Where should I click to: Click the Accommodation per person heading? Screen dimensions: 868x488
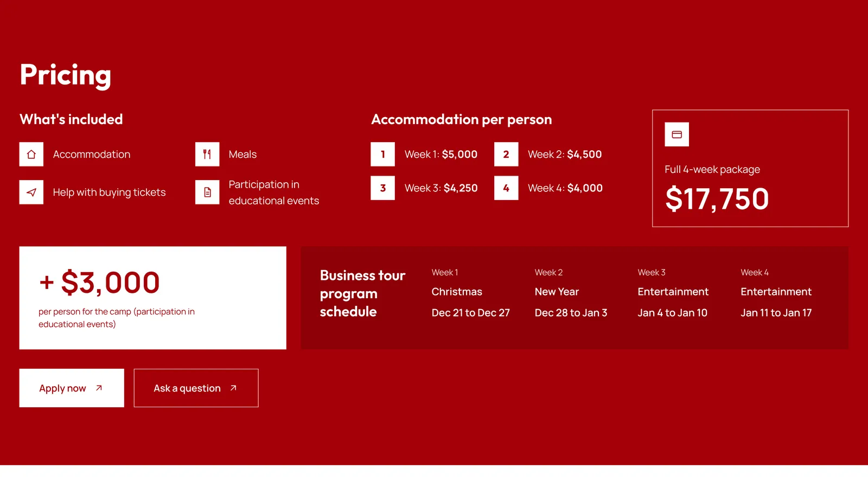[x=462, y=119]
